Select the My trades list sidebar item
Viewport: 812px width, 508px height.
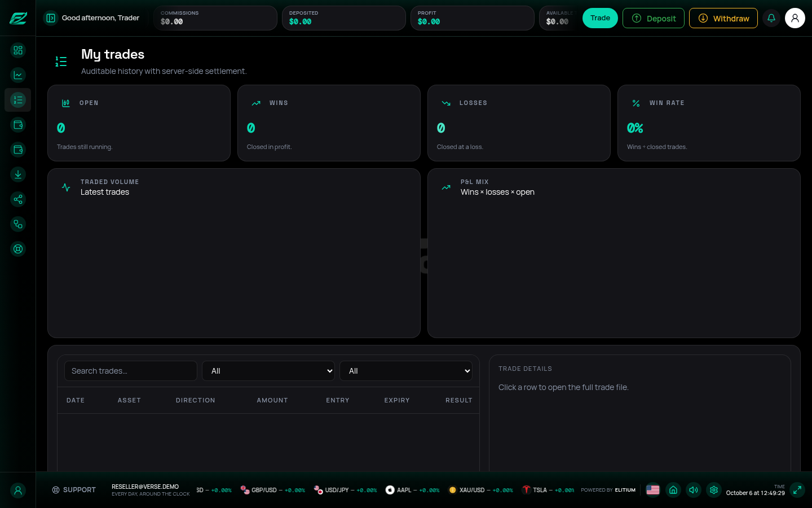[18, 100]
